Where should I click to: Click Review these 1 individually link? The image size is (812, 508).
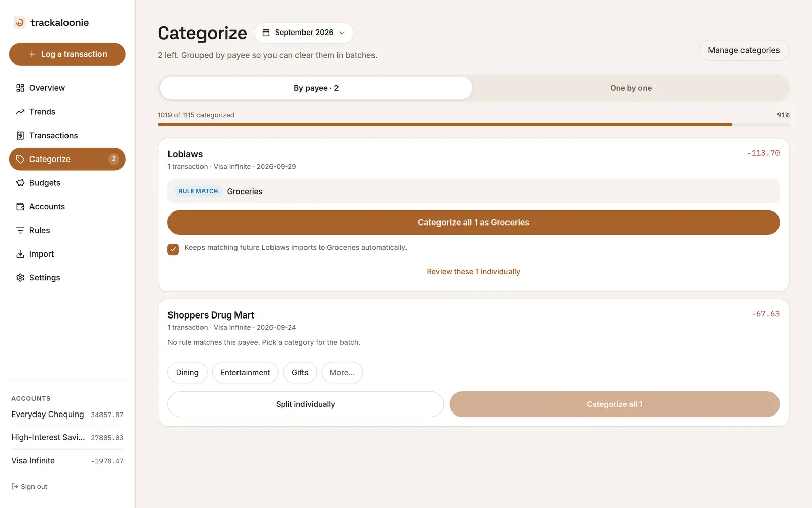click(473, 272)
